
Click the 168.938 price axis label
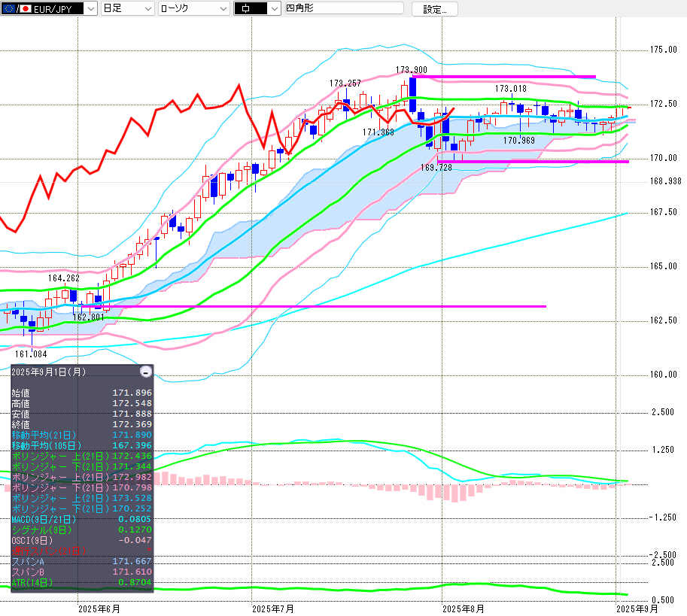[665, 181]
